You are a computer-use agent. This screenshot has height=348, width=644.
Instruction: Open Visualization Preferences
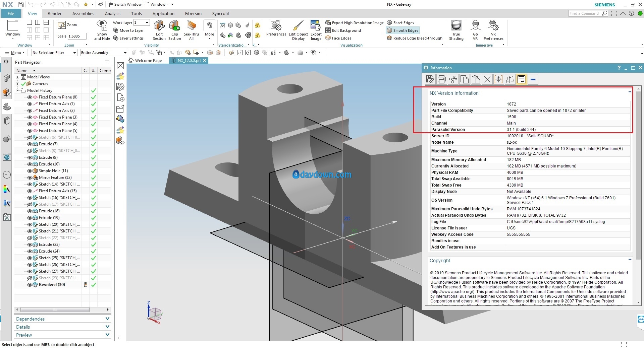(276, 28)
